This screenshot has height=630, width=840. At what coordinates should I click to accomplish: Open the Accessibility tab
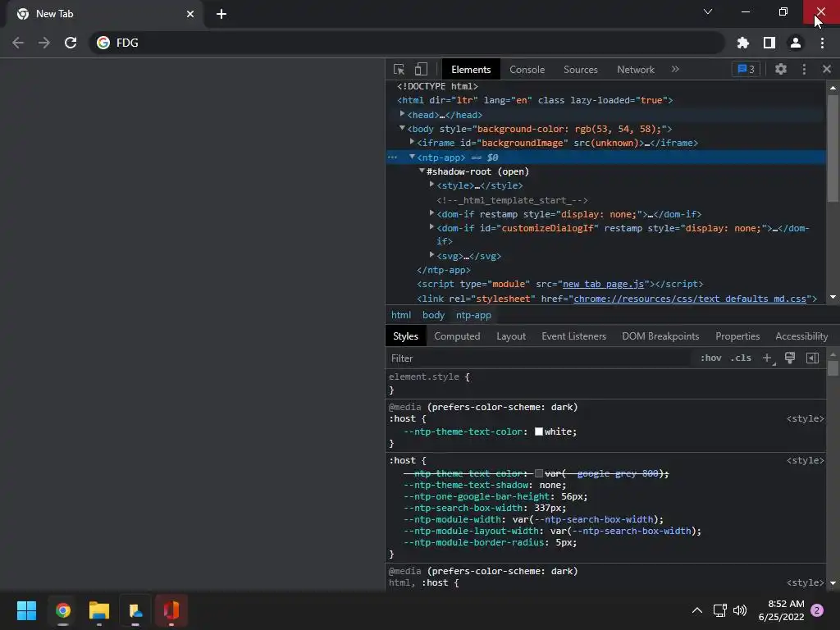pyautogui.click(x=801, y=336)
